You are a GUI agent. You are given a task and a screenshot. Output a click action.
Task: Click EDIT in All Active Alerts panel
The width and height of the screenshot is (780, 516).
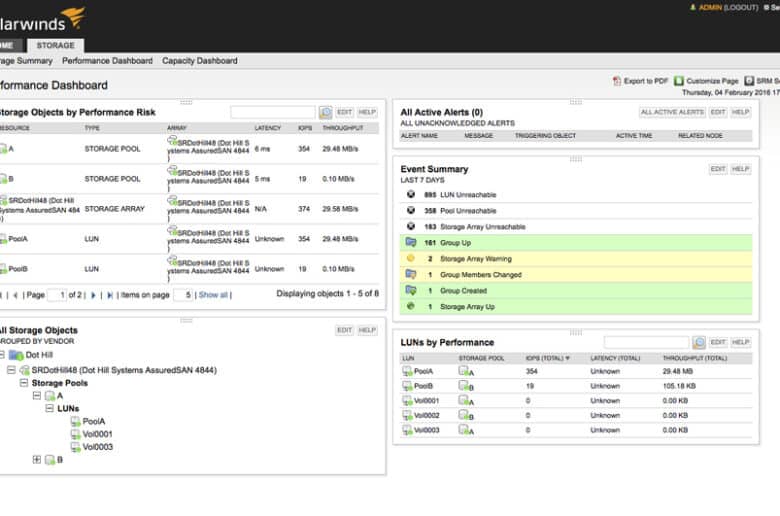coord(718,112)
